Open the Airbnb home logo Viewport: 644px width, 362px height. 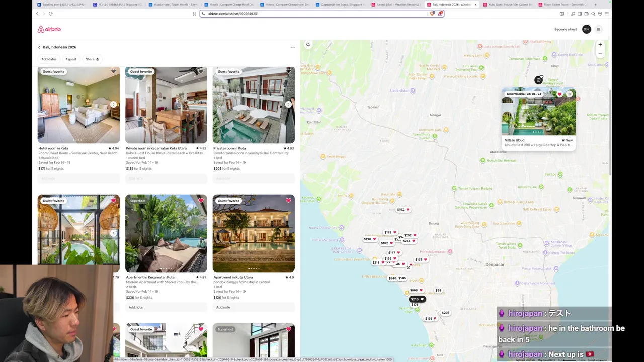pos(49,29)
